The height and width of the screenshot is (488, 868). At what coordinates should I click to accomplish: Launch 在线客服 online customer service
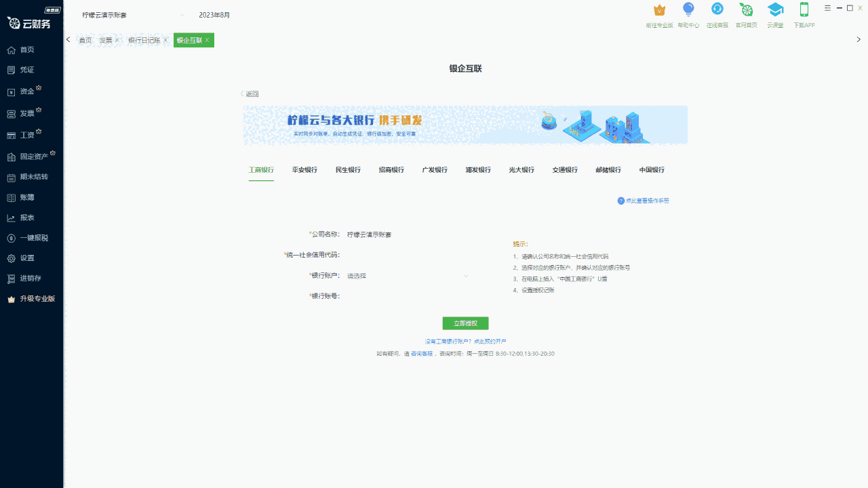pyautogui.click(x=717, y=15)
